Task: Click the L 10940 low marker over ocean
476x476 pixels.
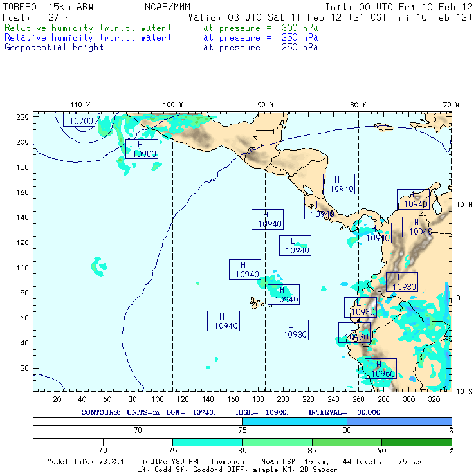Action: tap(295, 246)
